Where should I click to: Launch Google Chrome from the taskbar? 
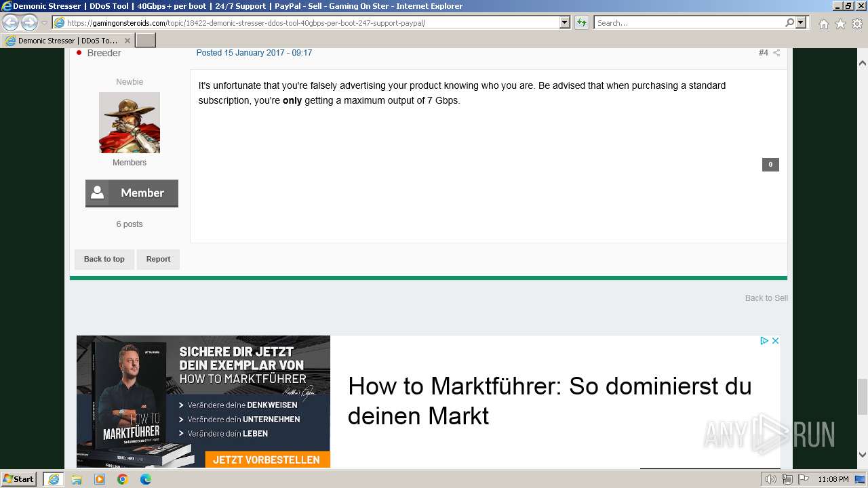[123, 479]
